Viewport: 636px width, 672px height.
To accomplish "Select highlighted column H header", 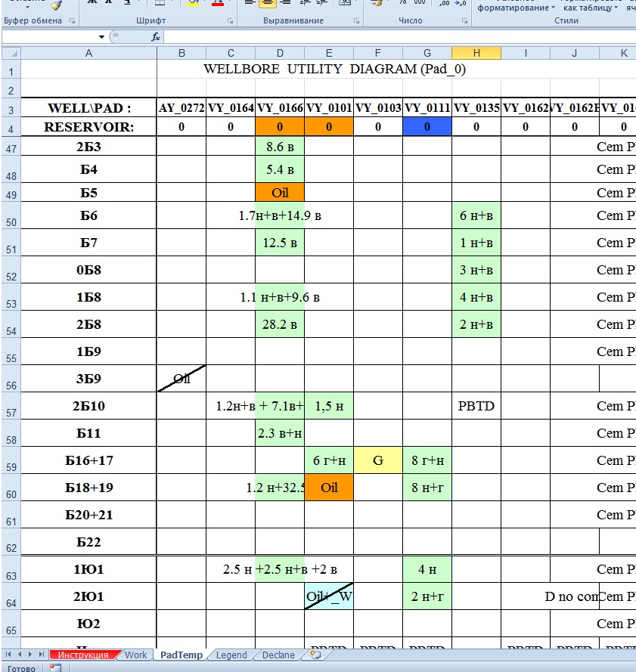I will coord(476,53).
